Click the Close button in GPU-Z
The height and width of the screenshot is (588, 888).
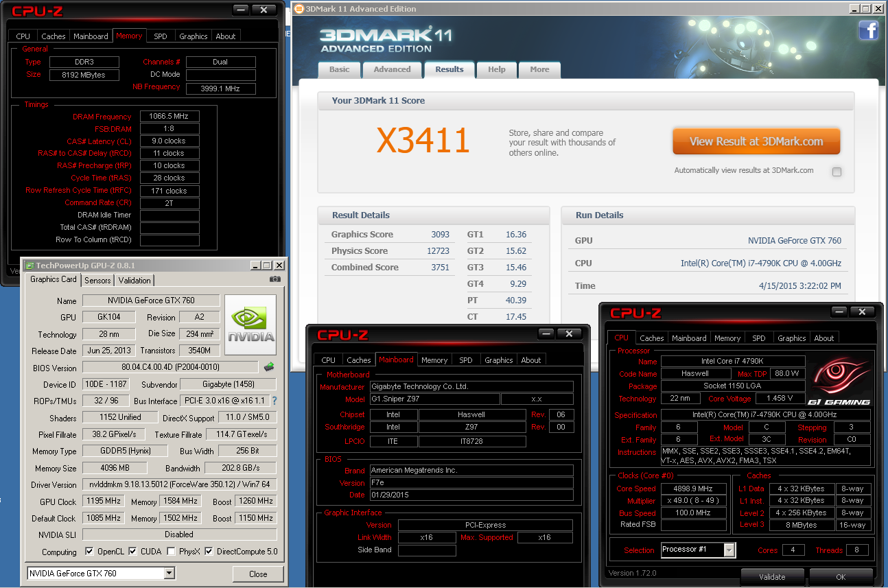point(258,574)
